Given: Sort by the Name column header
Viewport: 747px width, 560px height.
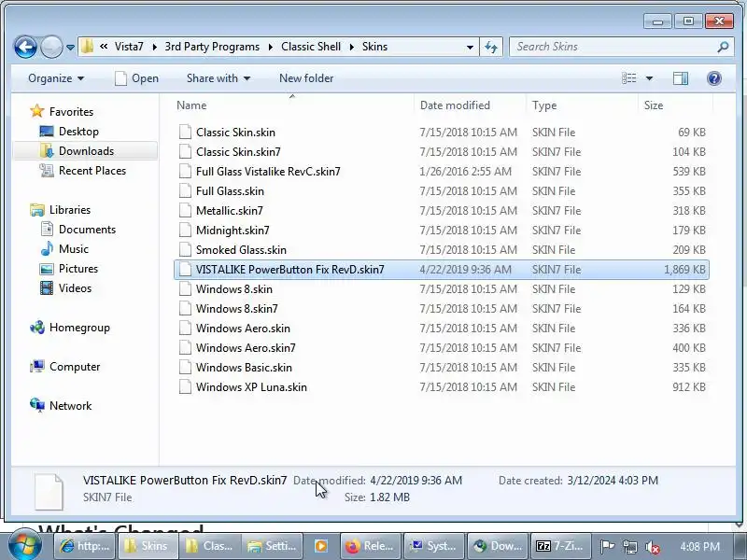Looking at the screenshot, I should (x=291, y=105).
